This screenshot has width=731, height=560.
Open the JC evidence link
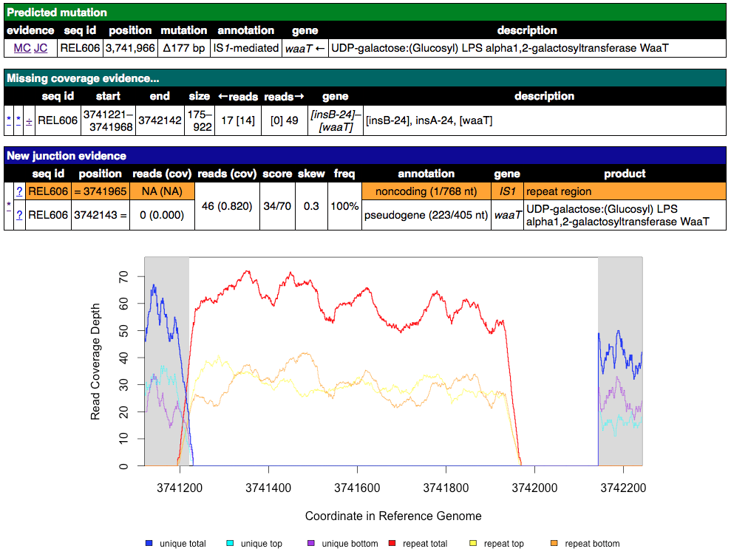point(41,48)
